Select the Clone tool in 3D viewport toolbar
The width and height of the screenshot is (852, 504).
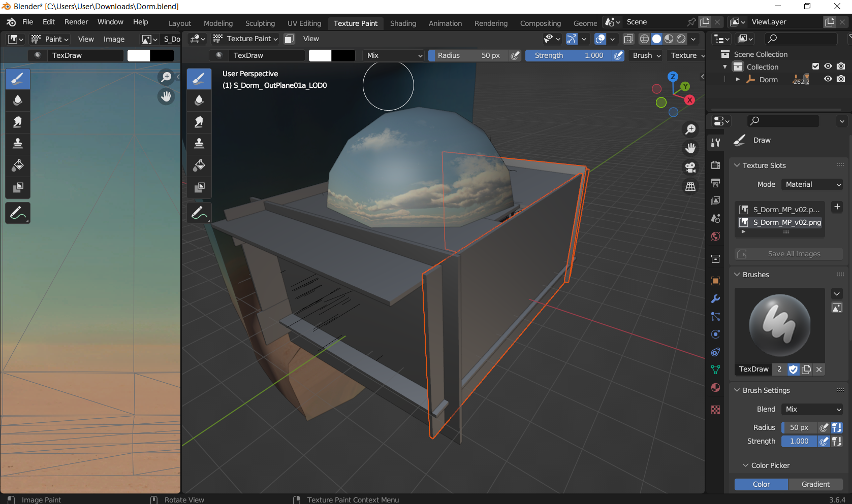[199, 144]
